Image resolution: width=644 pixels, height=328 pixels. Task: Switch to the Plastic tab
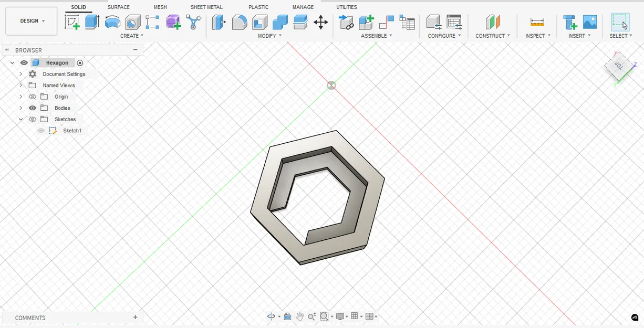point(258,7)
